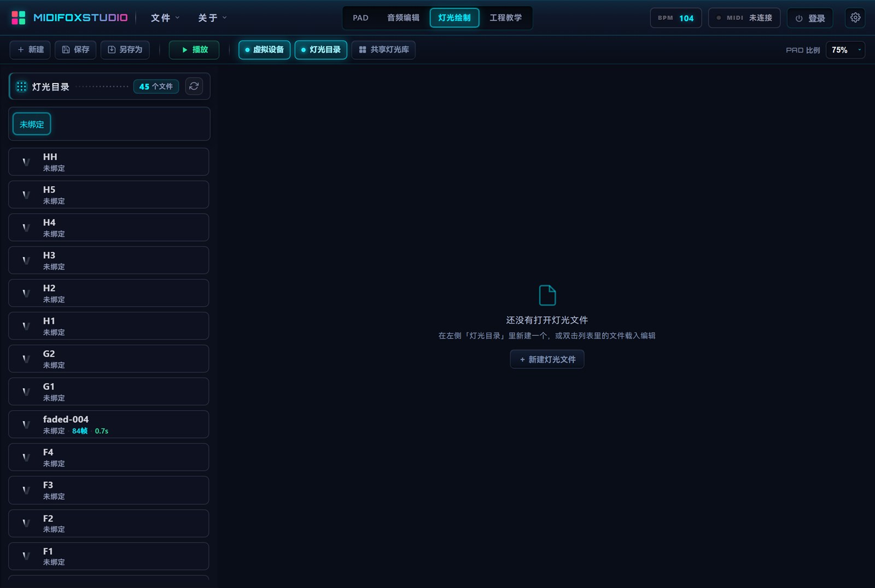This screenshot has width=875, height=588.
Task: Open the settings gear icon
Action: pos(855,18)
